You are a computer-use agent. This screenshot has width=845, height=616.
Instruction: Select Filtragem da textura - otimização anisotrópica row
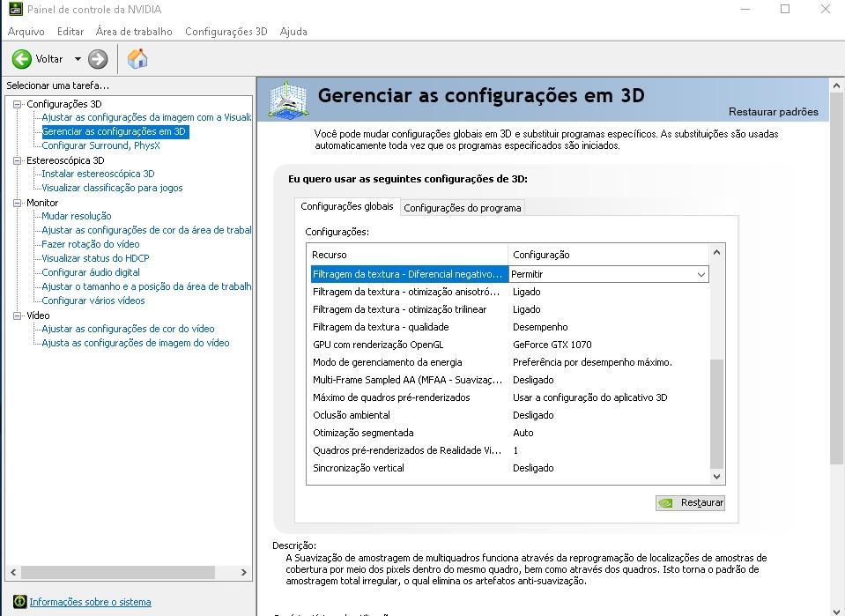(x=510, y=292)
